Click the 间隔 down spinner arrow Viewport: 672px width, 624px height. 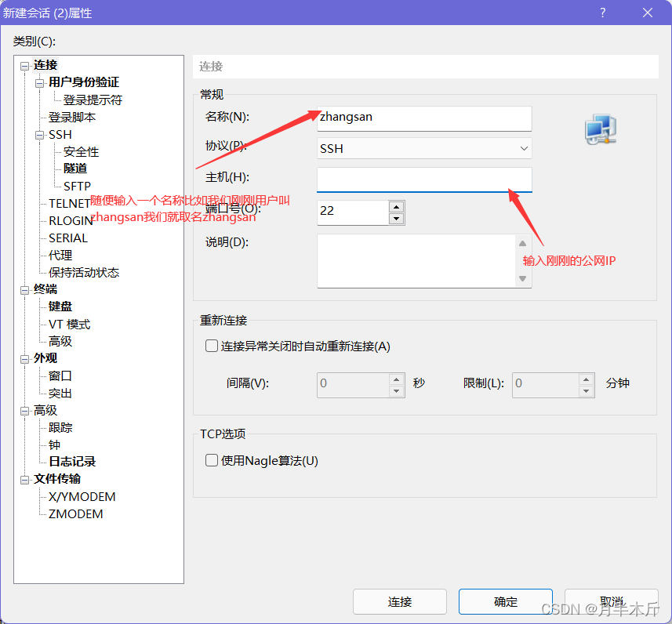pos(397,391)
